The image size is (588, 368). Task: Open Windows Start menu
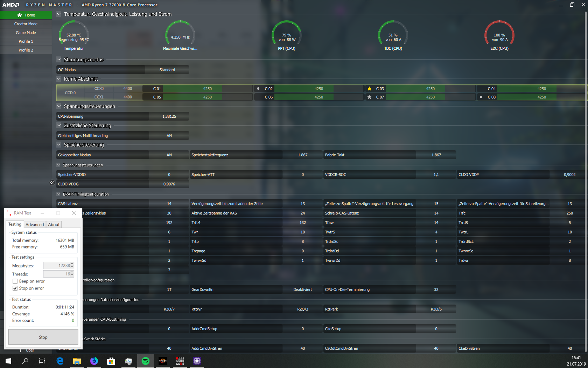[x=8, y=361]
